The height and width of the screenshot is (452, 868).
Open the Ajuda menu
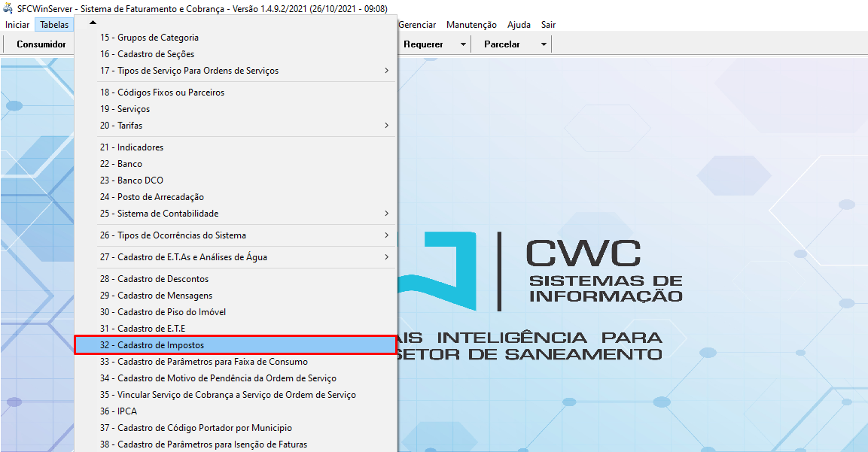point(519,25)
